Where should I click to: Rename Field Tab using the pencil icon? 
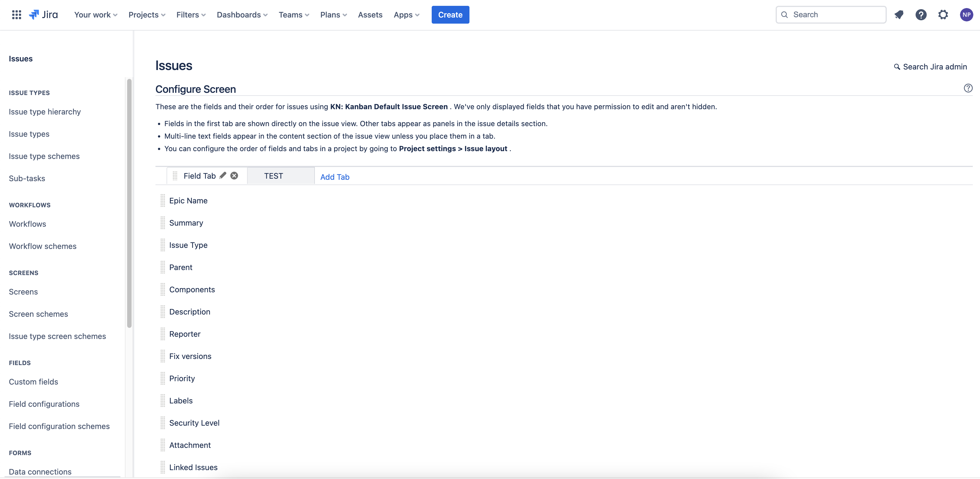(x=223, y=176)
